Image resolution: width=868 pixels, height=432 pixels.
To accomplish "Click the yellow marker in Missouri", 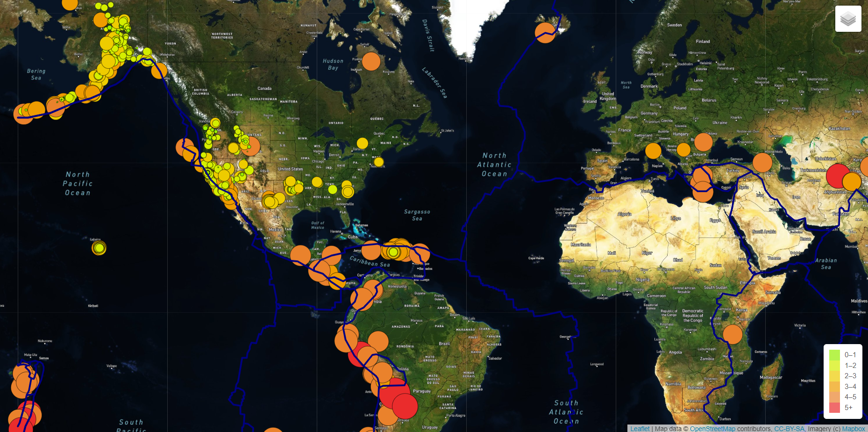I will click(x=317, y=182).
